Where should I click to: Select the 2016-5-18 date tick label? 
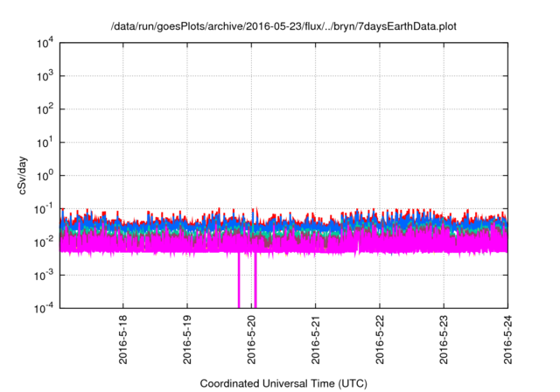click(122, 339)
